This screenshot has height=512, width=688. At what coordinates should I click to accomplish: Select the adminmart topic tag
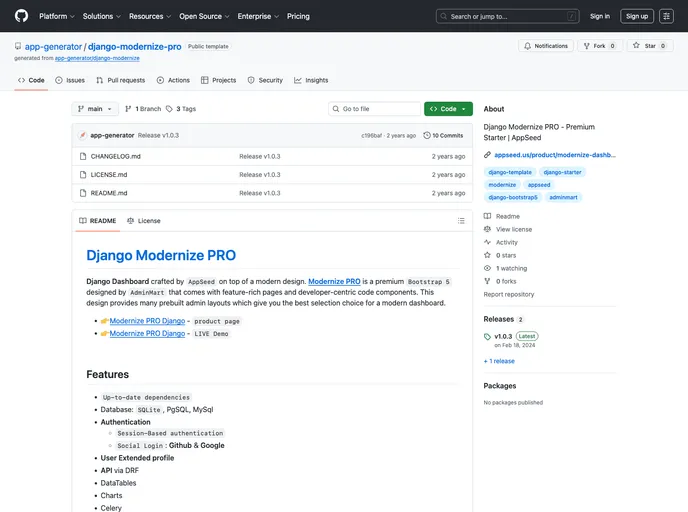click(x=563, y=197)
